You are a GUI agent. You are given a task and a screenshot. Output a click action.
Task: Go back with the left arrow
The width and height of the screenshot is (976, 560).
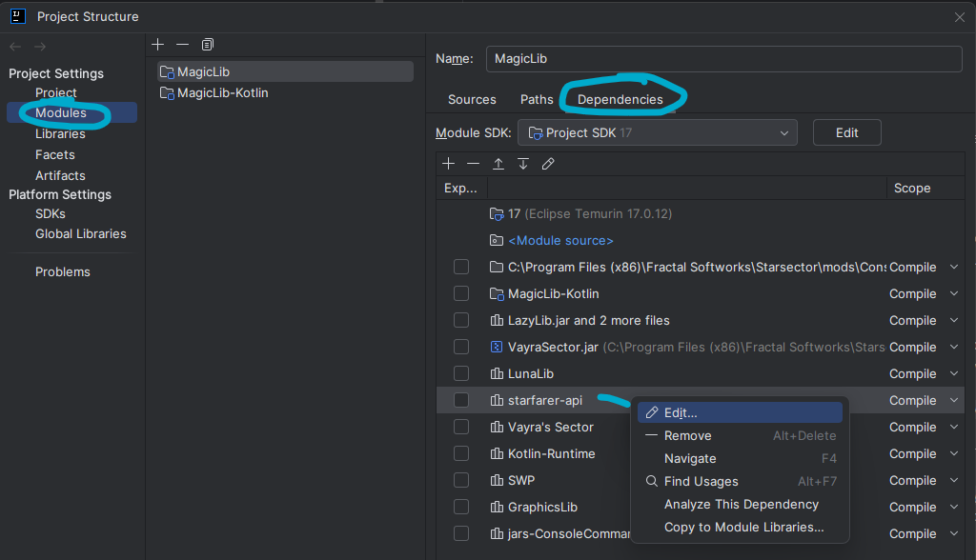click(x=15, y=47)
